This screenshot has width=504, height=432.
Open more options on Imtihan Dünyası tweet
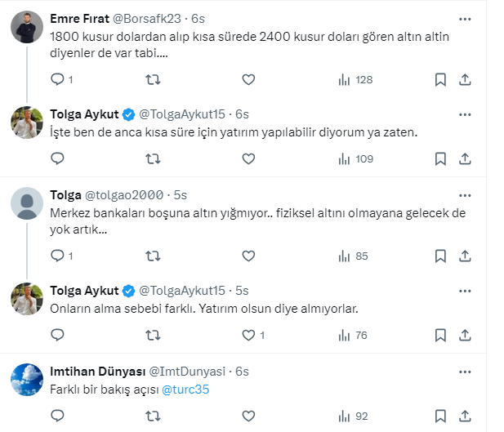tap(465, 372)
